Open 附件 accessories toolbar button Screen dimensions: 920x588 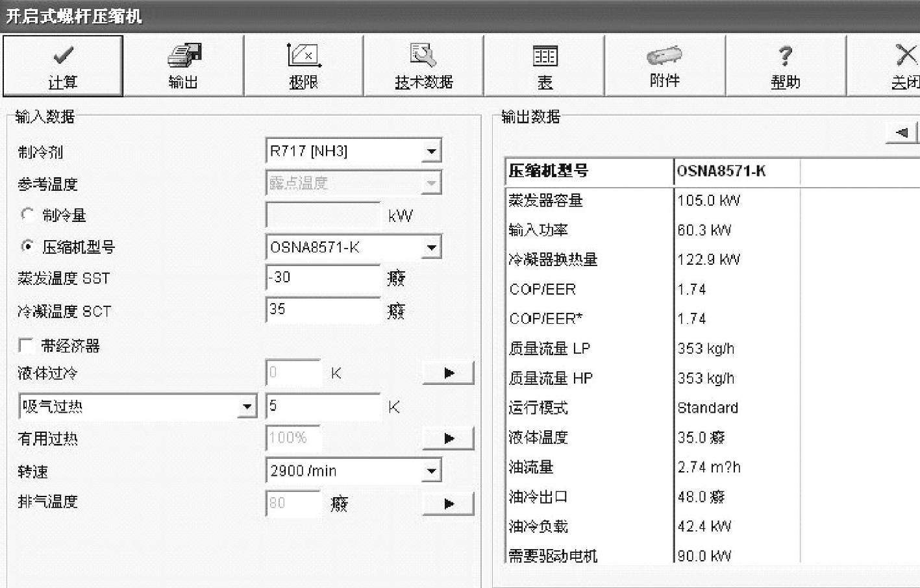coord(665,66)
